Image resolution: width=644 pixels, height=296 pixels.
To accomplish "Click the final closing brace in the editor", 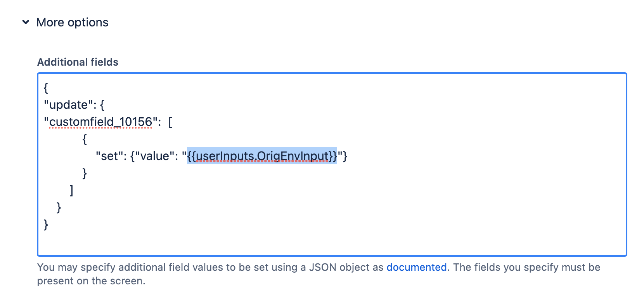I will (45, 224).
